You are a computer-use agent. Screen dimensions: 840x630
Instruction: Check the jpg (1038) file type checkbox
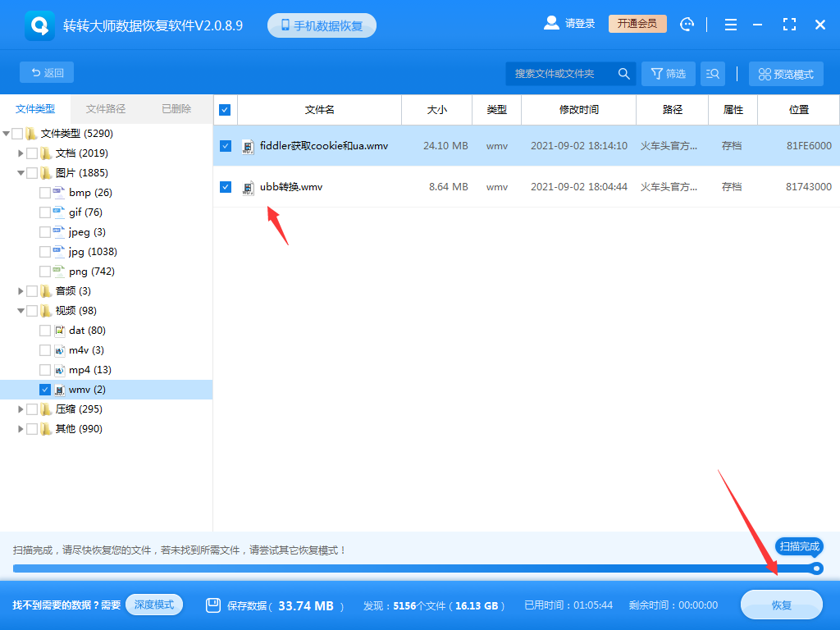[45, 251]
